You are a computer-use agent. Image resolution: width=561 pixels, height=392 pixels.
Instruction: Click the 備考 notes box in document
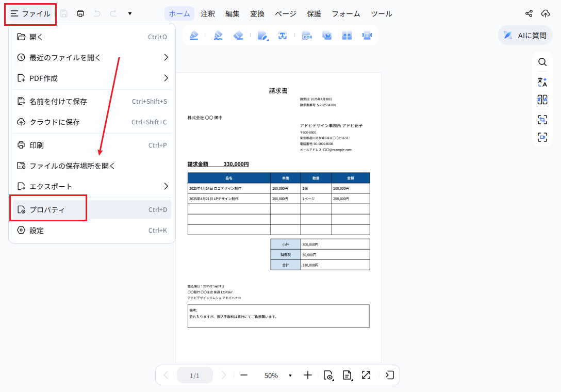[x=278, y=316]
